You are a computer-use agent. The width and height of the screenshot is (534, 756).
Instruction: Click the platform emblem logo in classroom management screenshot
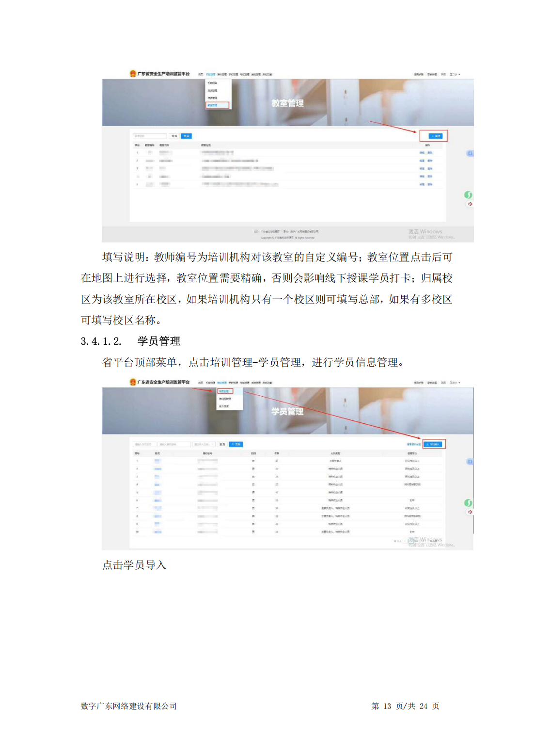click(x=133, y=74)
